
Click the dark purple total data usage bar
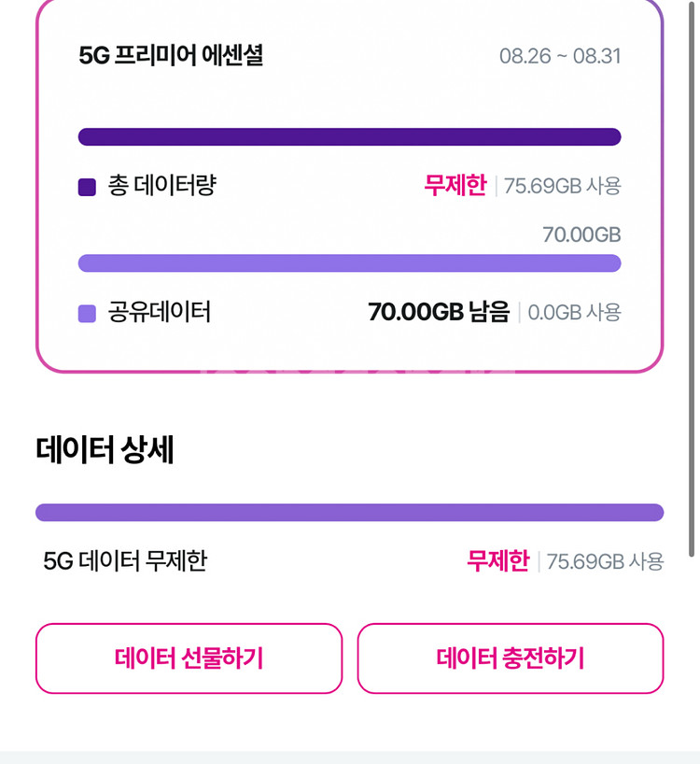(x=349, y=137)
